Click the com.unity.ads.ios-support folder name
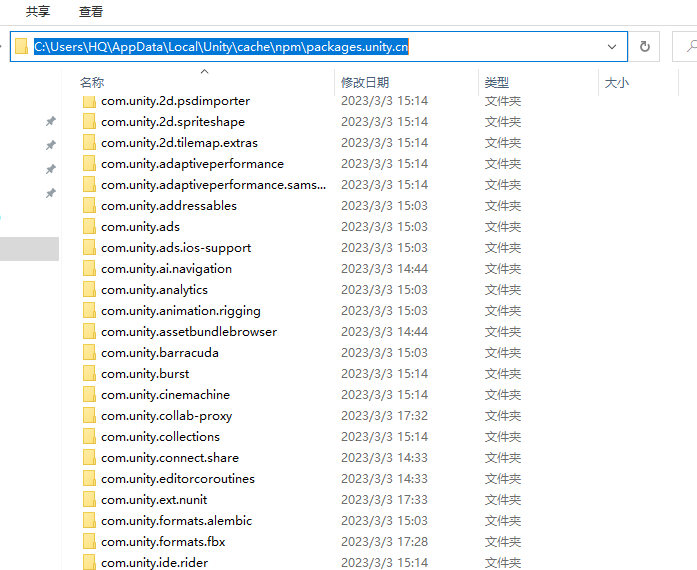 pyautogui.click(x=176, y=248)
